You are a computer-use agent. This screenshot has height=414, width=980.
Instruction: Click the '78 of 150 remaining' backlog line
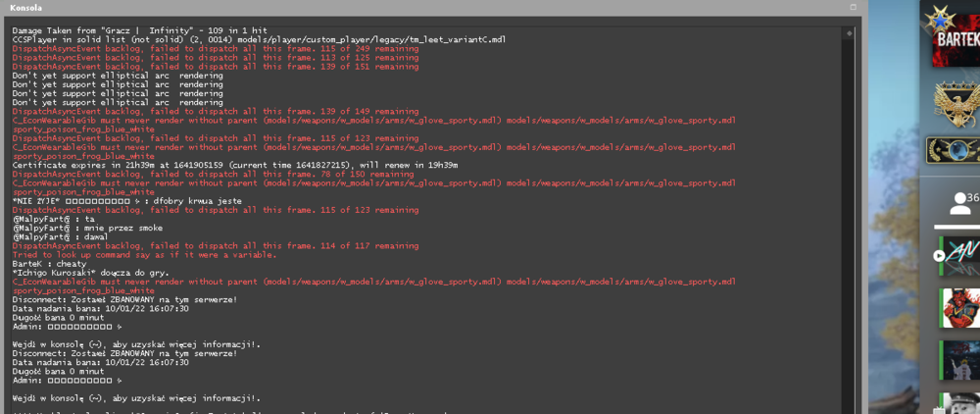point(213,175)
